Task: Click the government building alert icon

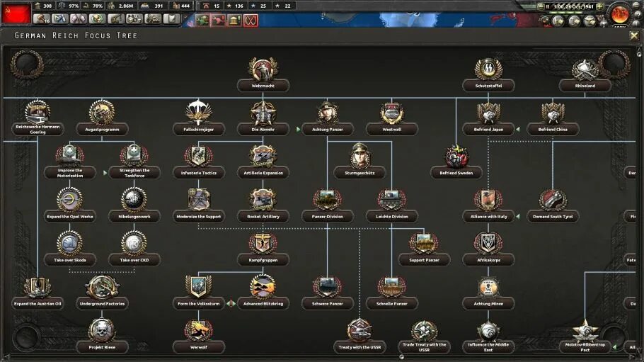Action: pyautogui.click(x=234, y=20)
